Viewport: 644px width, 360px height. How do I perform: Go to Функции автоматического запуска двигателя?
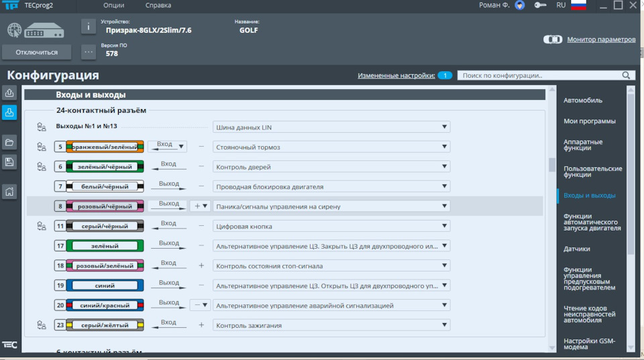(592, 222)
